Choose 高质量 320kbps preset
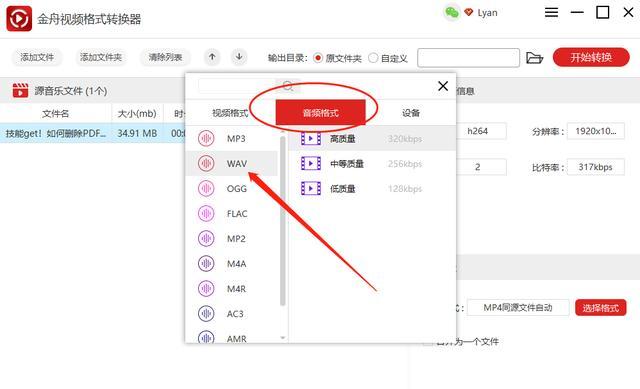The image size is (640, 389). coord(372,139)
